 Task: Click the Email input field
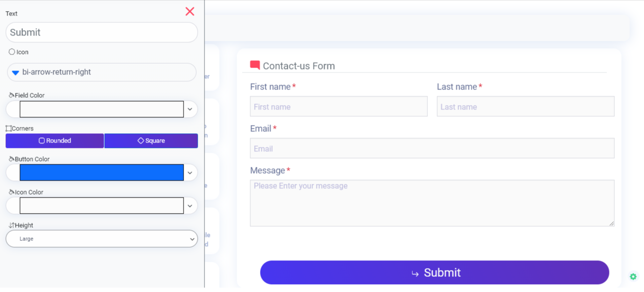[432, 148]
